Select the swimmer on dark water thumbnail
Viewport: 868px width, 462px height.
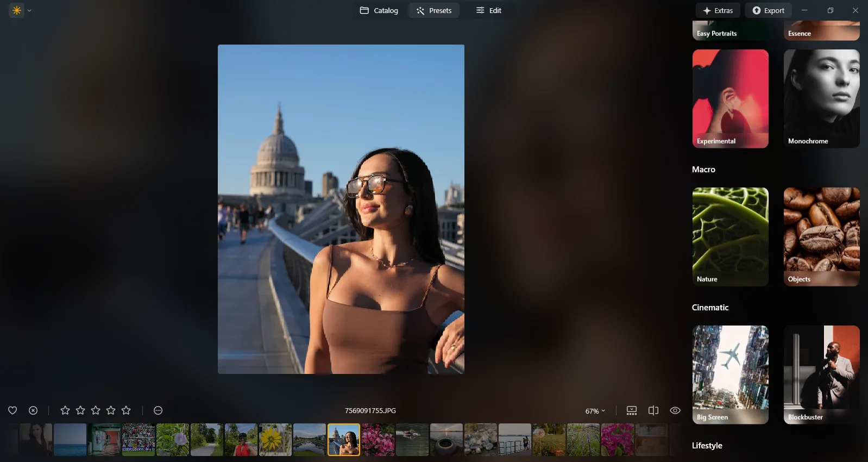click(x=412, y=440)
